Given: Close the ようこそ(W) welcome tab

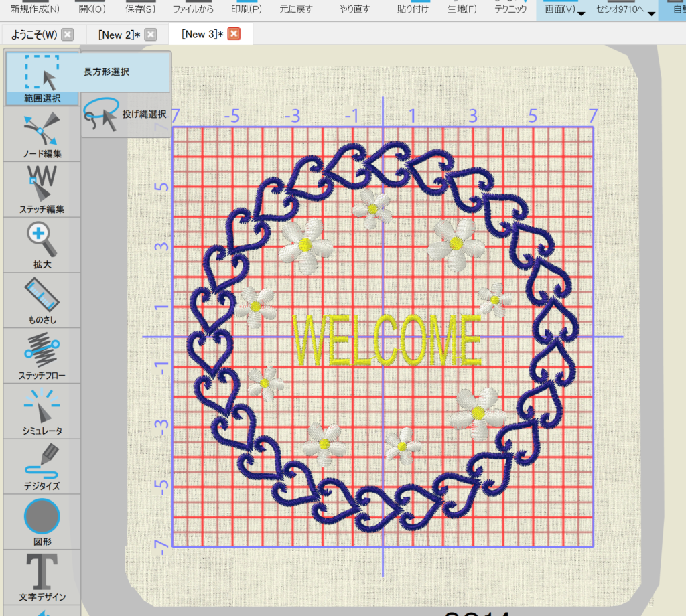Looking at the screenshot, I should (68, 35).
